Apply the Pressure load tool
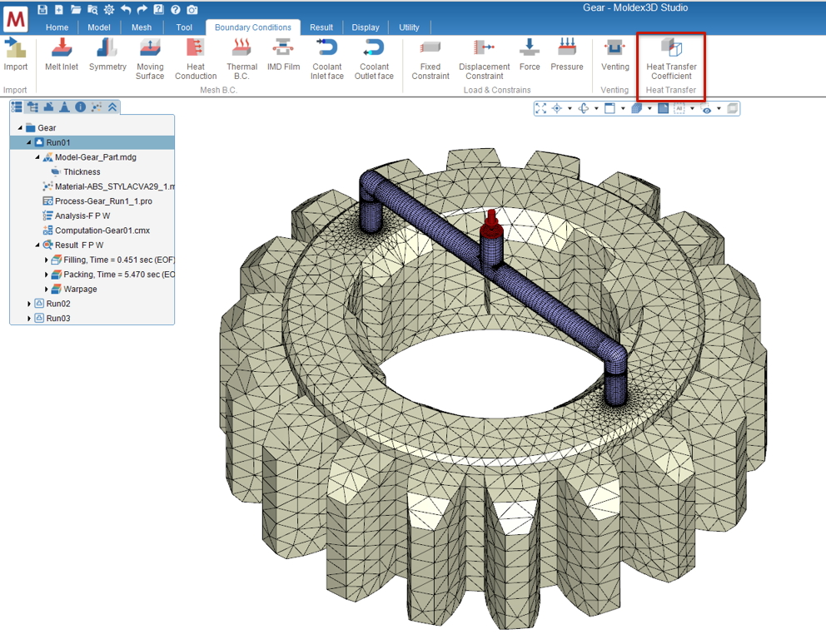This screenshot has height=644, width=826. tap(567, 55)
